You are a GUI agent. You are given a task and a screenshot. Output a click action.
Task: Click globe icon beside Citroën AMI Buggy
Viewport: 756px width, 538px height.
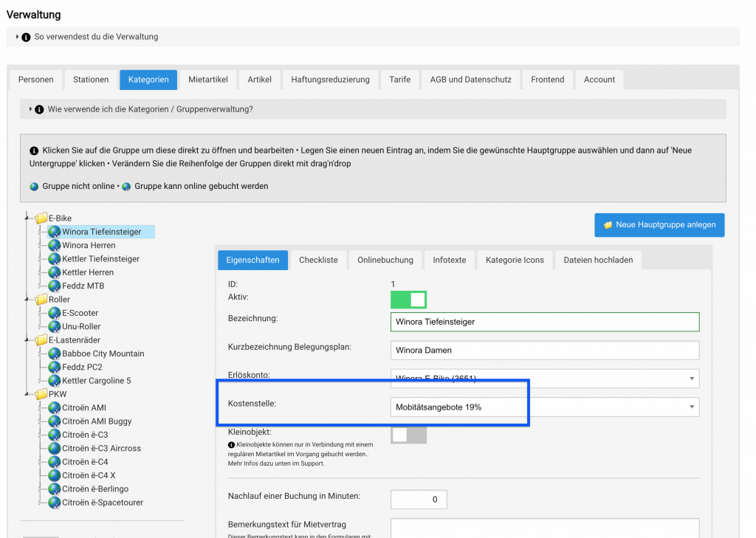55,421
